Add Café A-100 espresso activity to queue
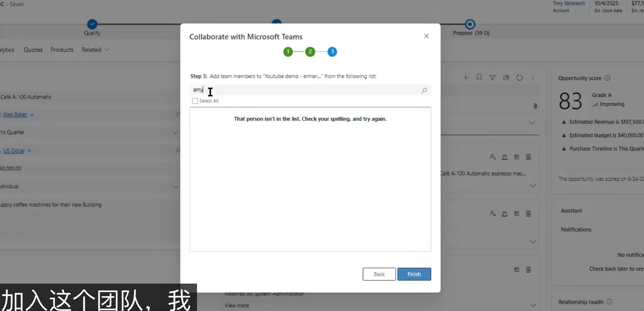Viewport: 644px width, 311px height. pos(505,157)
